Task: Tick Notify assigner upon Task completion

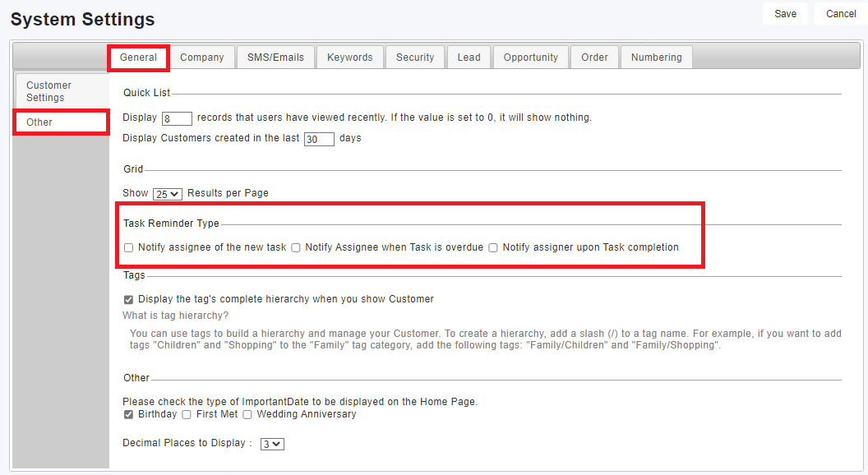Action: [493, 247]
